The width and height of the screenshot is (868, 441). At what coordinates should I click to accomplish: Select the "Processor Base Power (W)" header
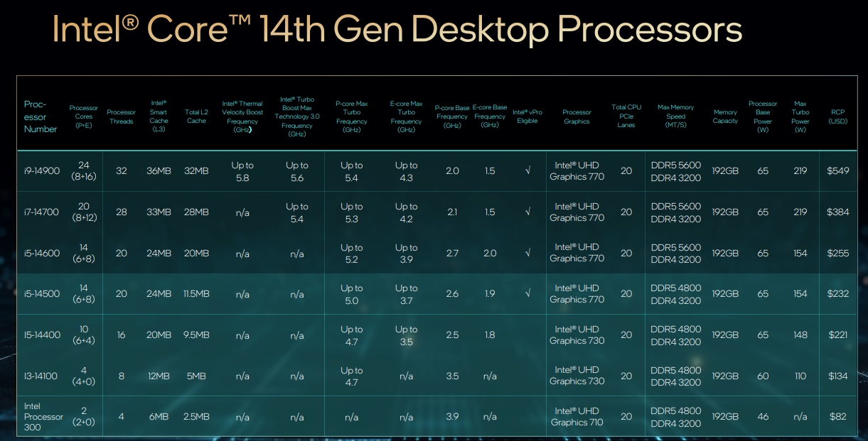coord(763,116)
